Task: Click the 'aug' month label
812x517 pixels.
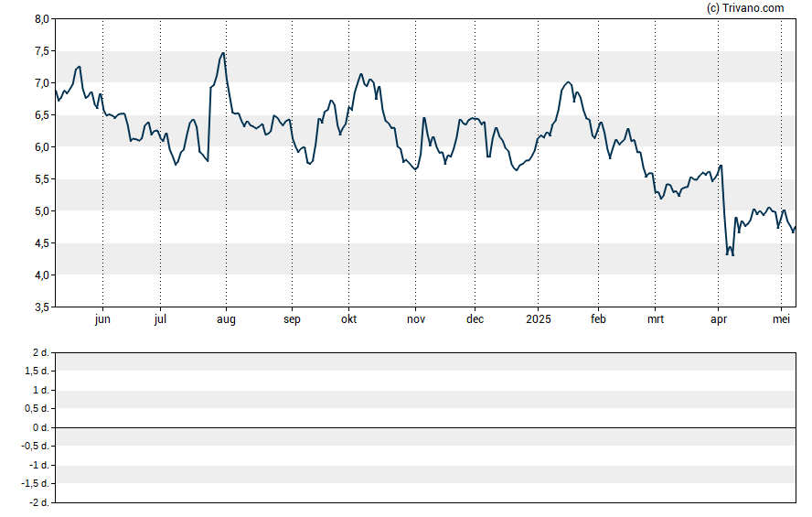Action: (x=226, y=319)
